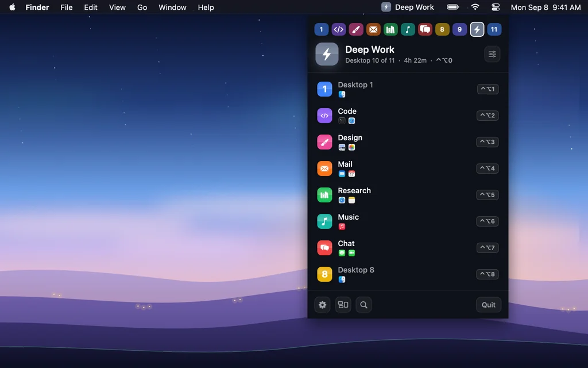The image size is (588, 368).
Task: Click the '4h 22m' time text
Action: point(415,60)
